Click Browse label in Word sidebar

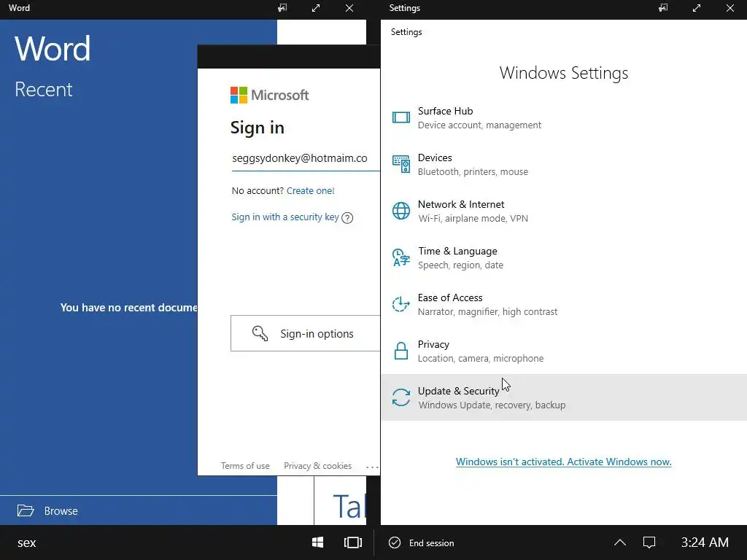[x=61, y=511]
